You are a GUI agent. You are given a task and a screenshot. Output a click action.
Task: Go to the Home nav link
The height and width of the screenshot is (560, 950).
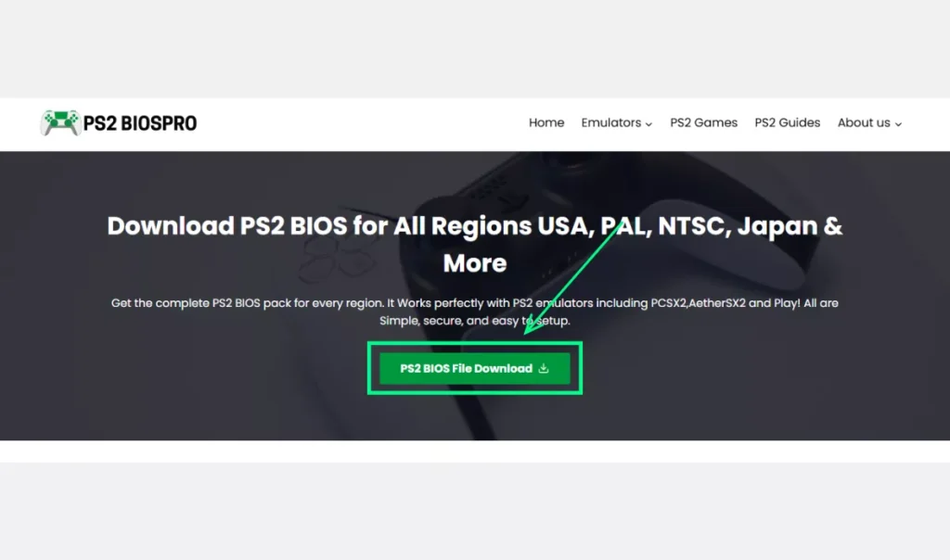(x=546, y=123)
